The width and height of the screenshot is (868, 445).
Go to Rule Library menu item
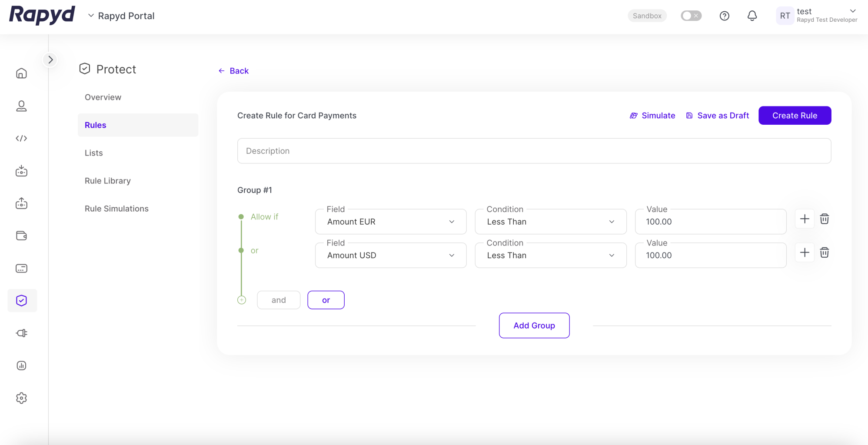click(x=107, y=181)
